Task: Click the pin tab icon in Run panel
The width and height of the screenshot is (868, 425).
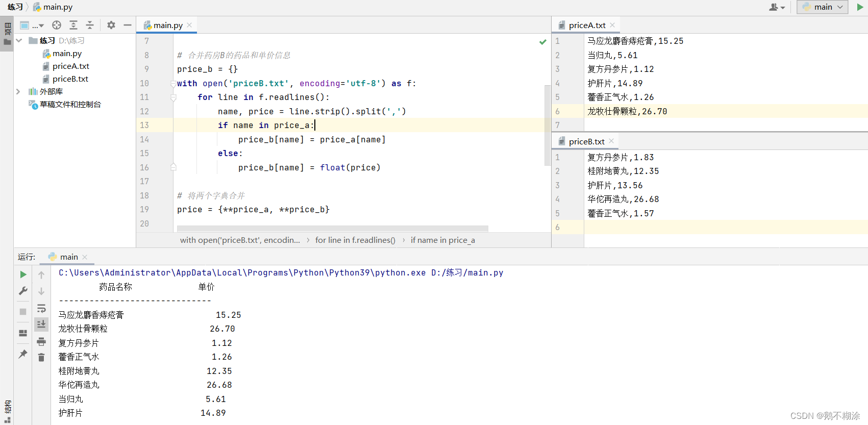Action: click(x=23, y=354)
